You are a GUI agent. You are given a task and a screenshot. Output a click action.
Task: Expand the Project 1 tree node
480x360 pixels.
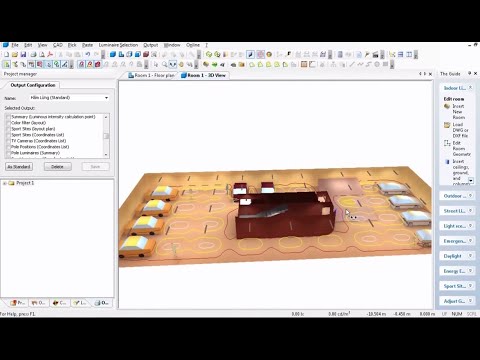click(x=5, y=183)
